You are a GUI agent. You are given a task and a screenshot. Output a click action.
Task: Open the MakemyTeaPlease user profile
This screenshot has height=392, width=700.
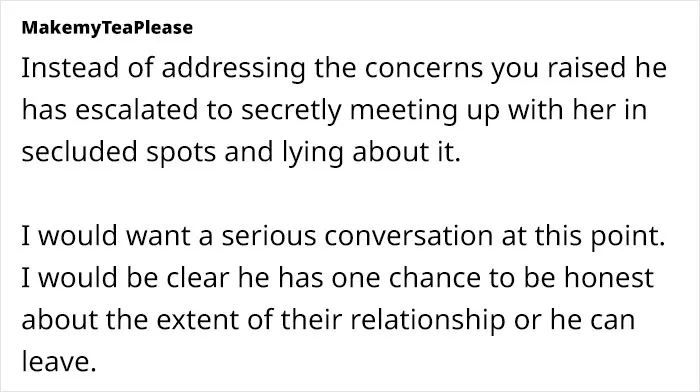(x=107, y=28)
